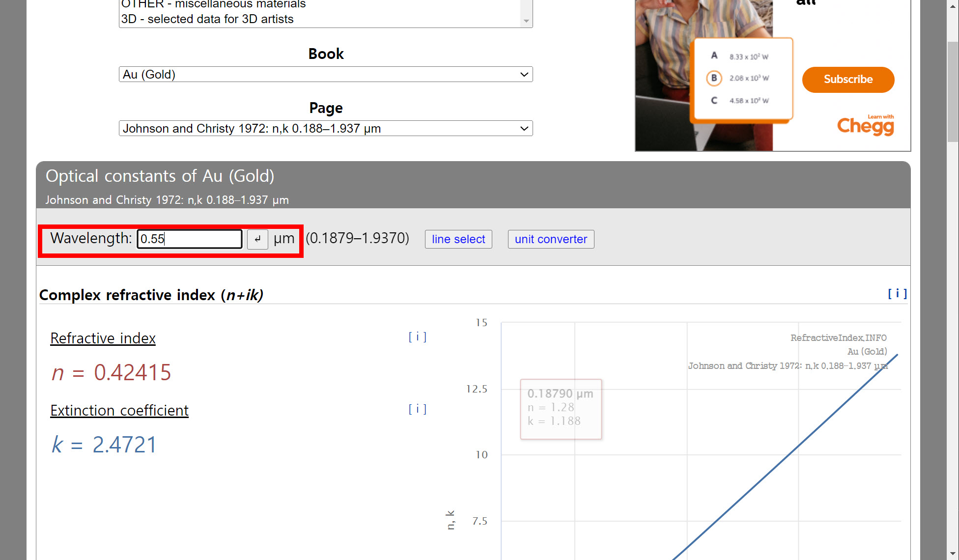Viewport: 959px width, 560px height.
Task: Select answer option C in ad
Action: click(x=714, y=100)
